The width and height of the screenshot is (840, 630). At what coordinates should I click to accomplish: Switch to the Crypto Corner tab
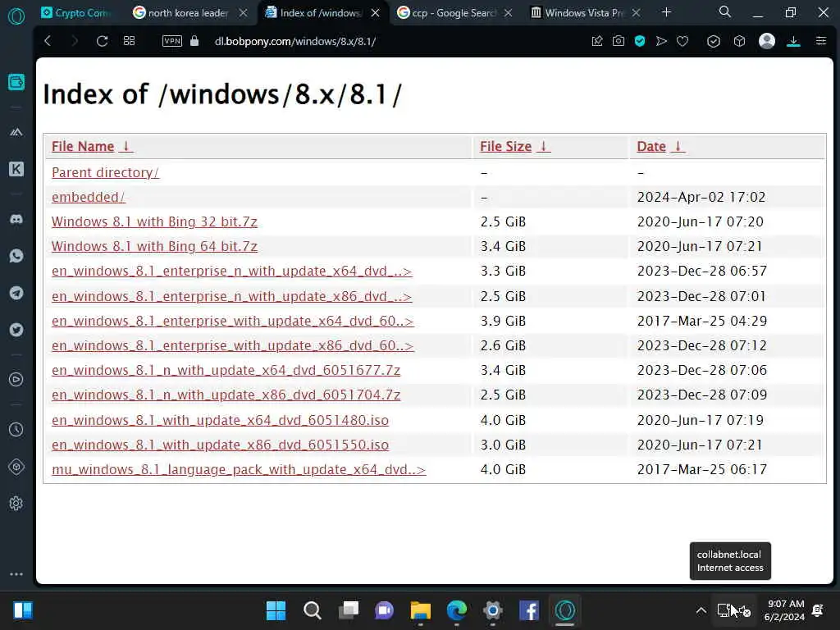coord(75,12)
